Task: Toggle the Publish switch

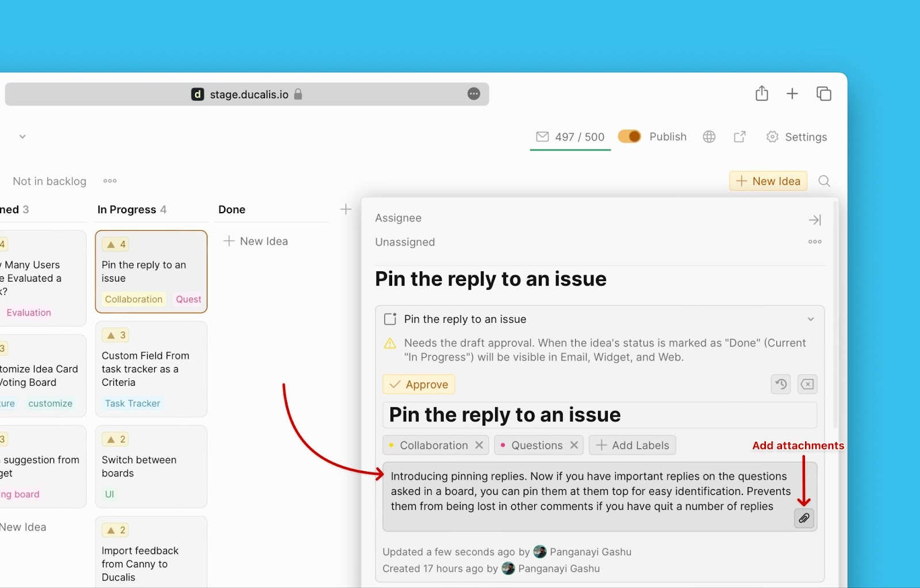Action: (629, 137)
